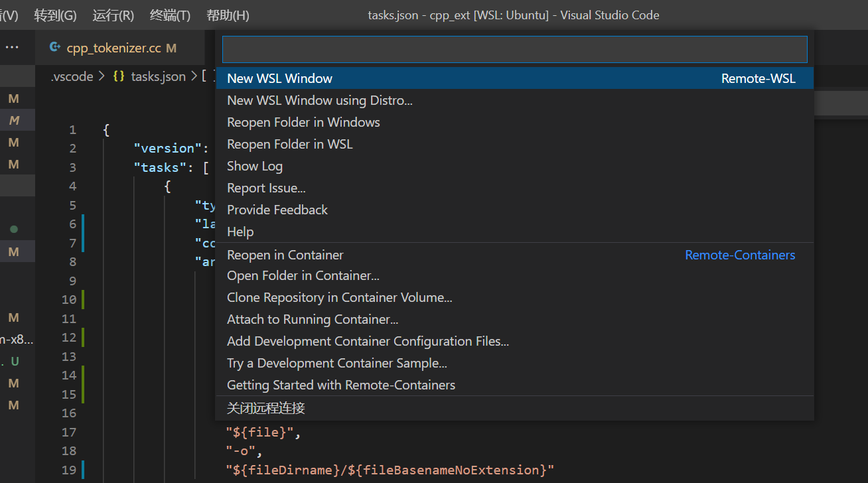
Task: Select New WSL Window command
Action: click(279, 78)
